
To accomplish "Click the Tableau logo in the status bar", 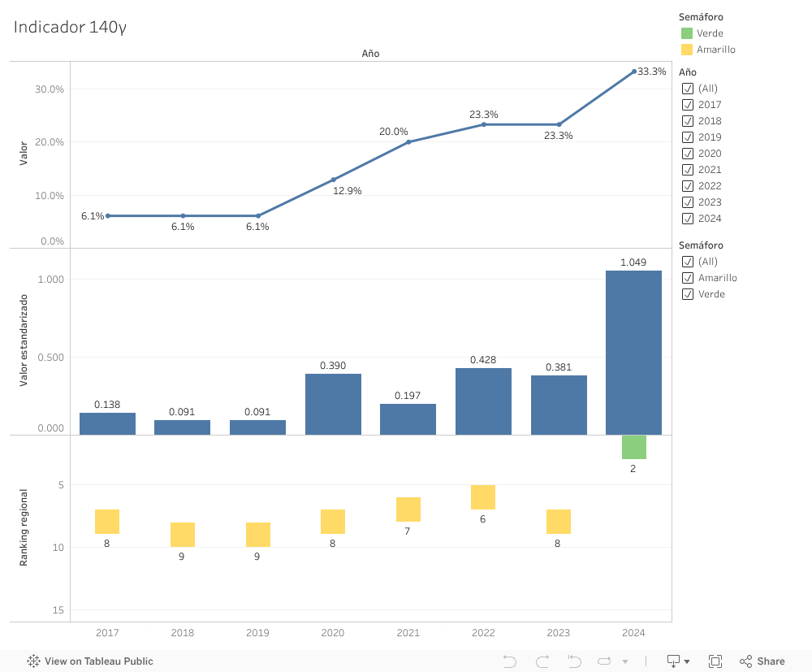I will click(32, 661).
